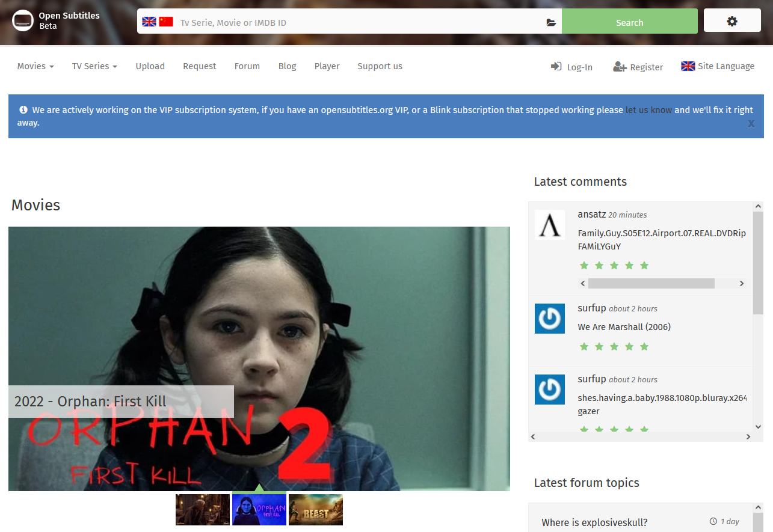Click the Open Subtitles logo icon
This screenshot has width=773, height=532.
[23, 21]
